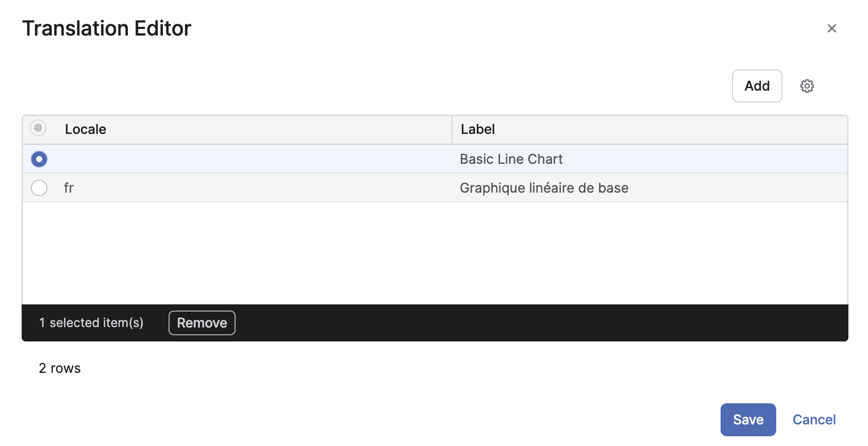Toggle the header row selection radio
This screenshot has height=446, width=868.
pyautogui.click(x=38, y=128)
